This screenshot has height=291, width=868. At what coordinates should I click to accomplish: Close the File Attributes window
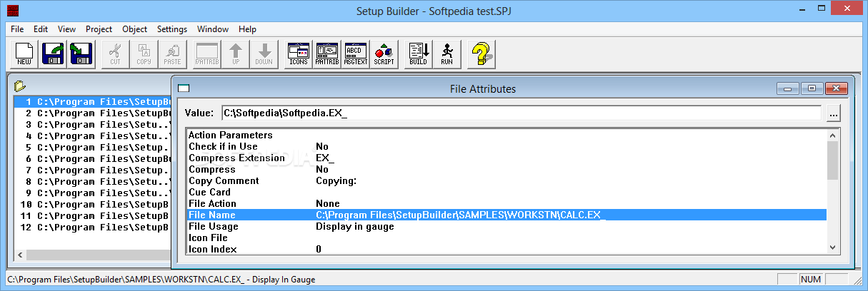[834, 88]
